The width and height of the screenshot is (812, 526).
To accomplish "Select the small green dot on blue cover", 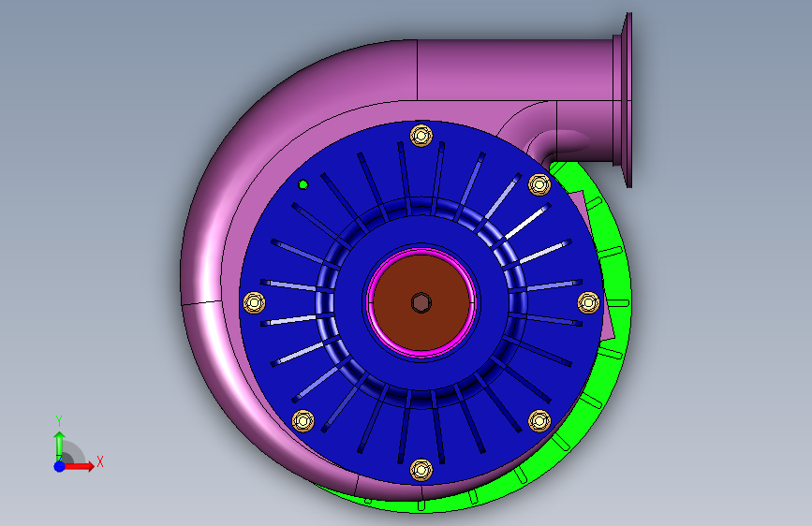I will (x=303, y=184).
